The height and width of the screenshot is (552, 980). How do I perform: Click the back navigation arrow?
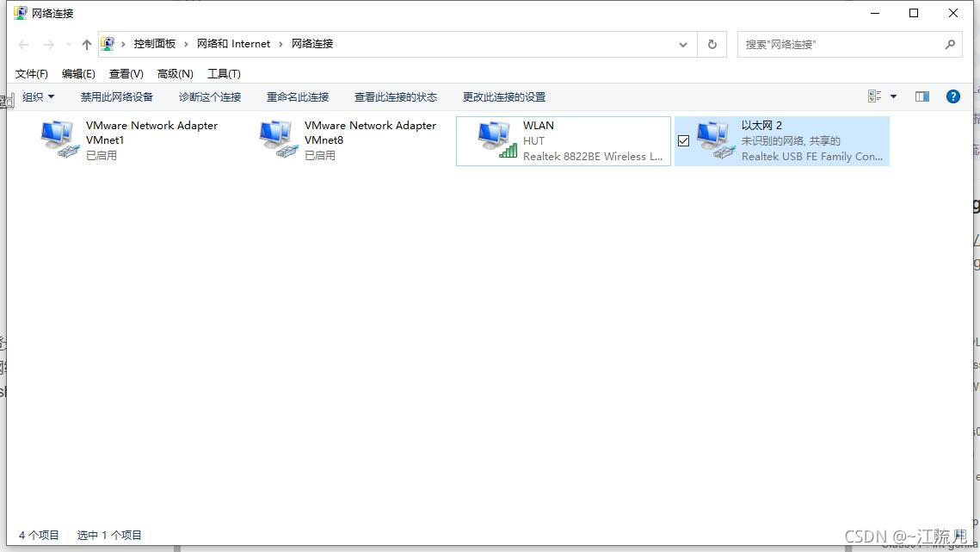[x=22, y=44]
